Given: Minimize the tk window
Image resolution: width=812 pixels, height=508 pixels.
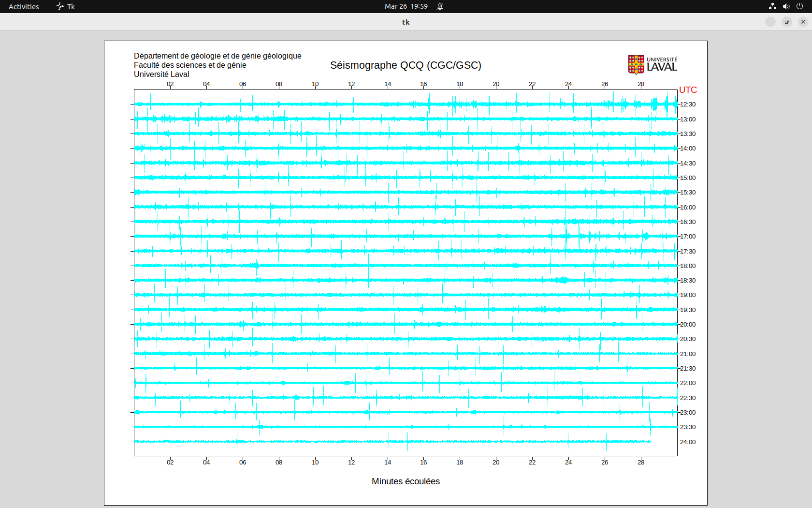Looking at the screenshot, I should [770, 22].
